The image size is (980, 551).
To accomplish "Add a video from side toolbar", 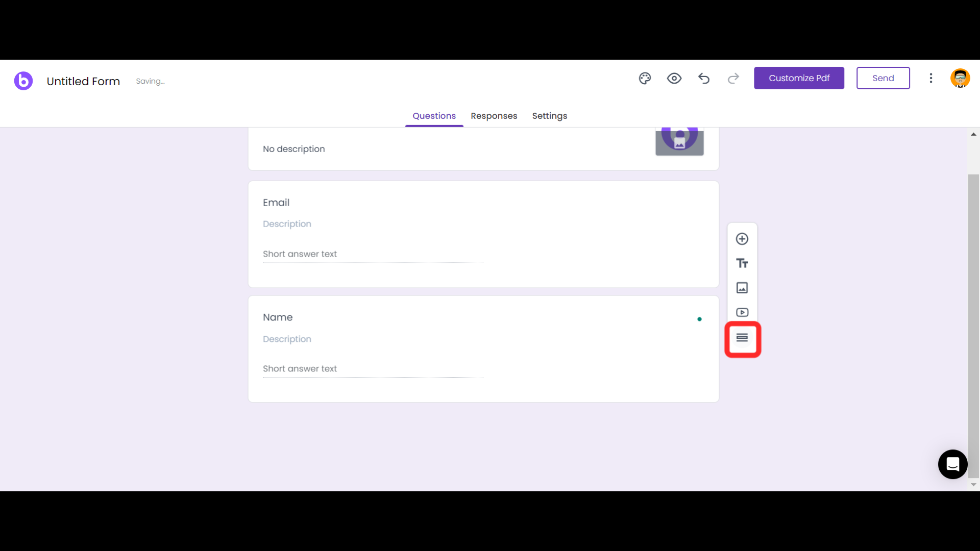I will 742,312.
